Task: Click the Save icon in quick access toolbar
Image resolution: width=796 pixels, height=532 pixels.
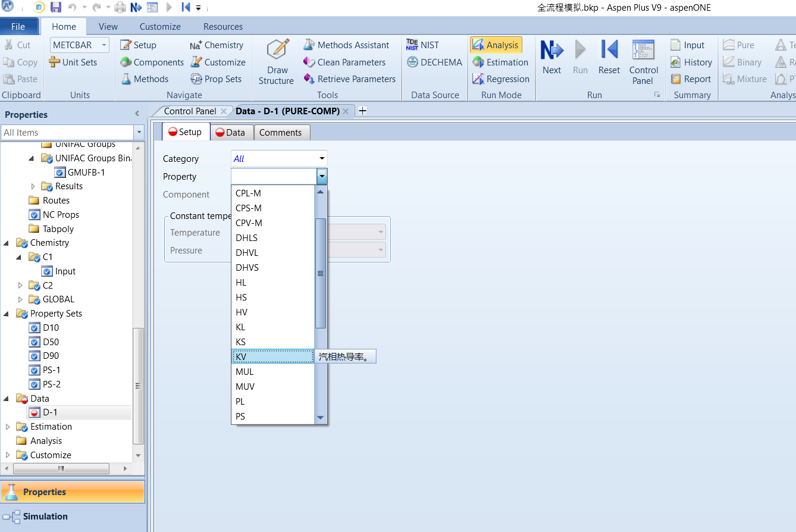Action: [x=55, y=8]
